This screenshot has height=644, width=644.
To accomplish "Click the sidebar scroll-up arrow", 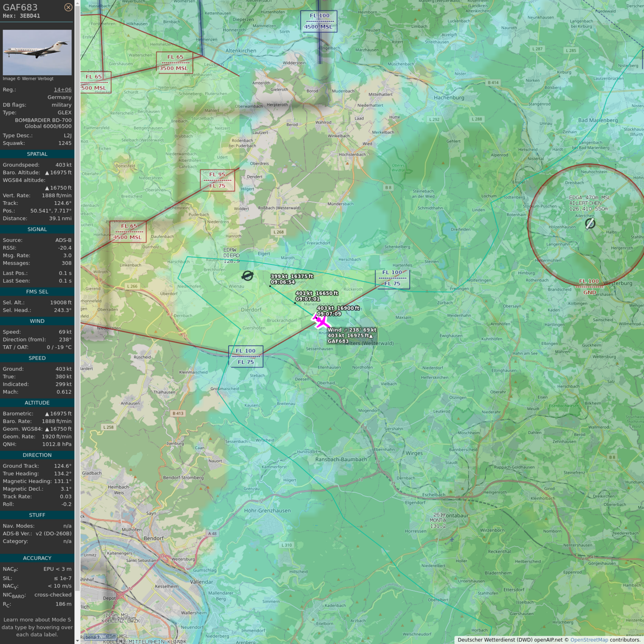I will [x=77, y=3].
